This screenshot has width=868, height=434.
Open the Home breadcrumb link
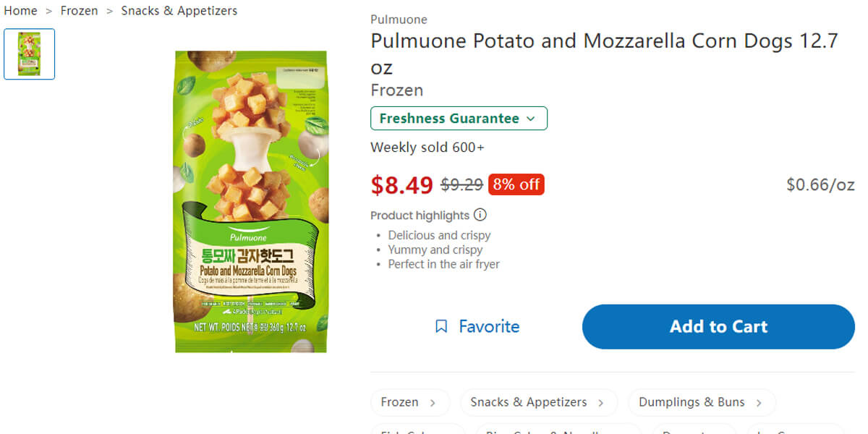point(20,11)
